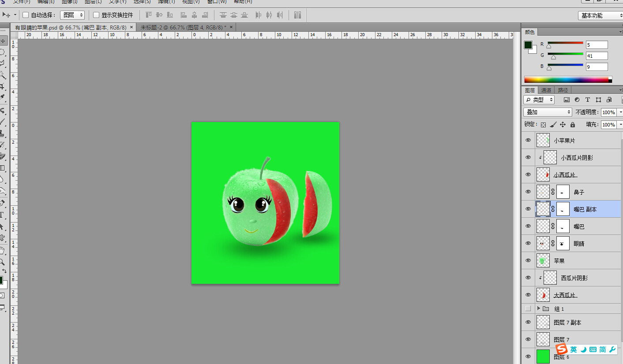Expand the 组 1 layer group
This screenshot has height=364, width=623.
point(538,308)
